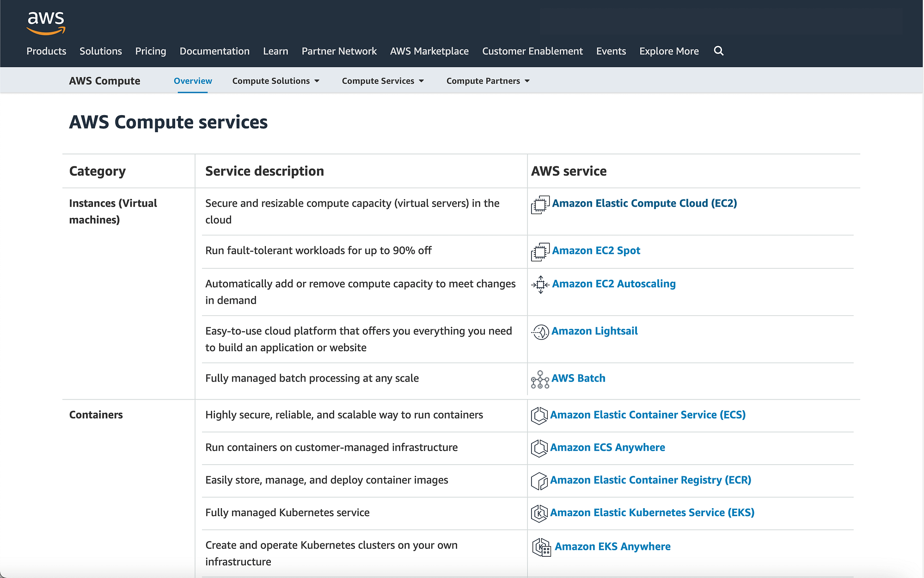The image size is (924, 578).
Task: Open the AWS Marketplace menu
Action: [x=429, y=51]
